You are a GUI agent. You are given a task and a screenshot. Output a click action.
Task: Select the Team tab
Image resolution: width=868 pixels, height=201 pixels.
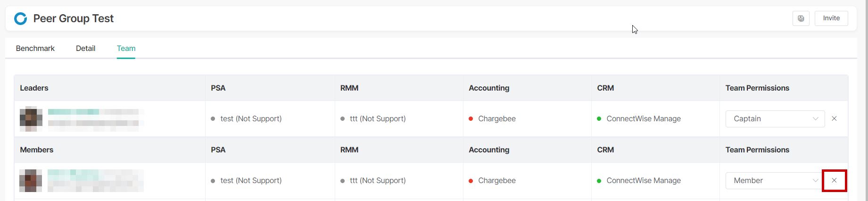click(126, 49)
